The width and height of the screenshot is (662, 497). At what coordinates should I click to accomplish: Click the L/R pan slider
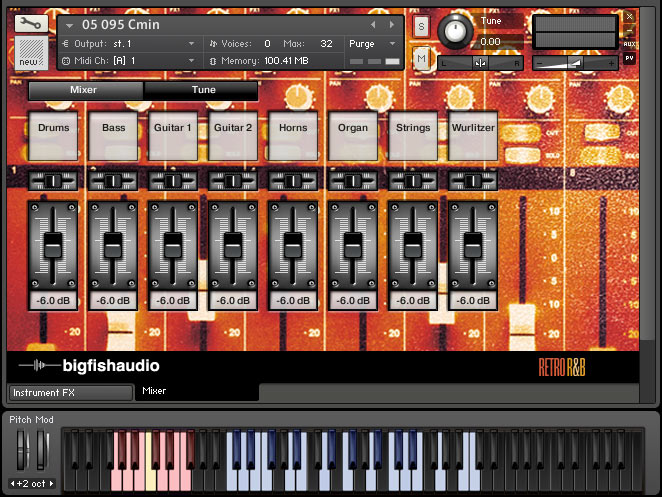[x=480, y=63]
